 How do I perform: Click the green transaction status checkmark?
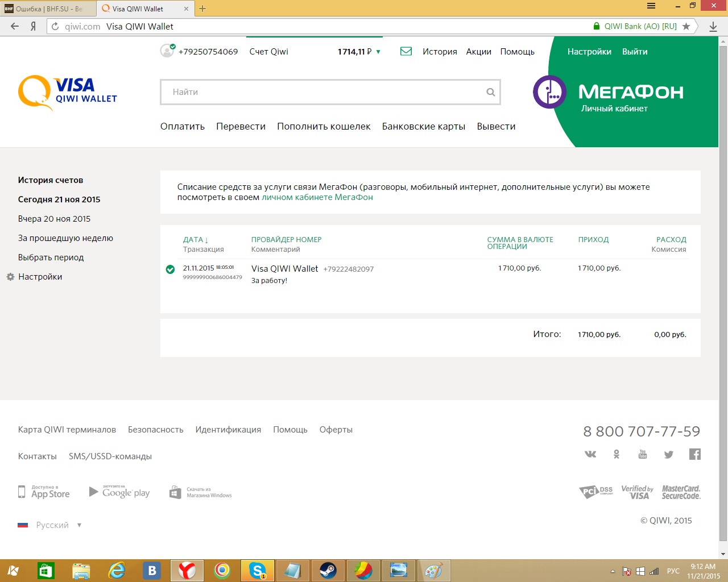coord(170,269)
